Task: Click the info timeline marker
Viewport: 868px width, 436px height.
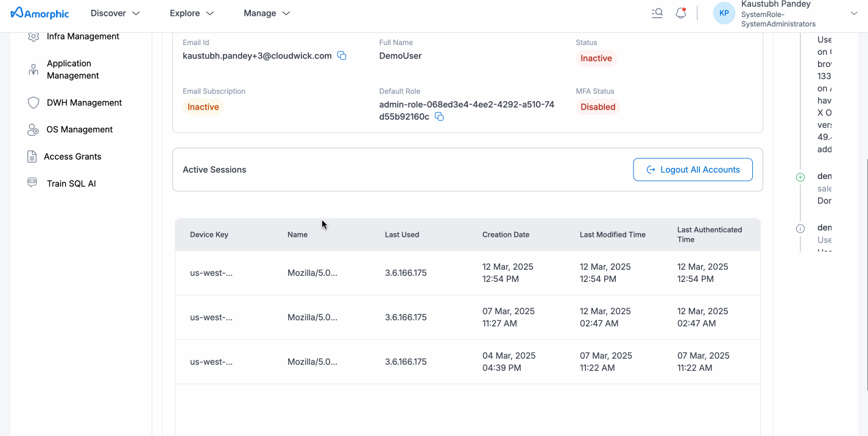Action: coord(800,228)
